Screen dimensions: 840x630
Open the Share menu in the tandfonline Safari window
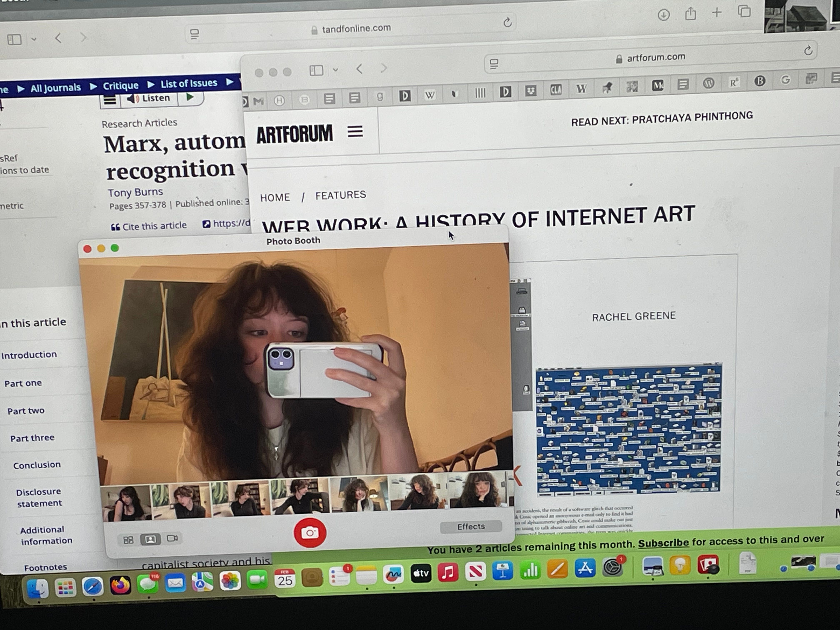pos(690,14)
